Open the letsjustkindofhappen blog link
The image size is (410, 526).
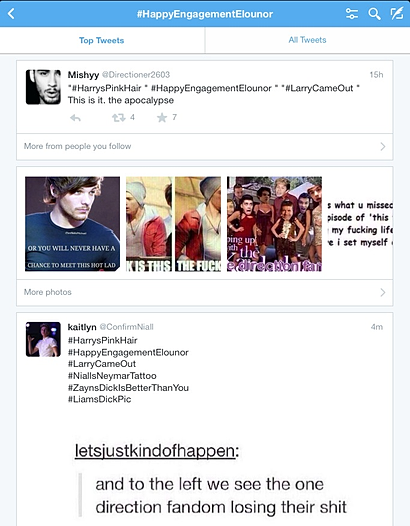[155, 451]
